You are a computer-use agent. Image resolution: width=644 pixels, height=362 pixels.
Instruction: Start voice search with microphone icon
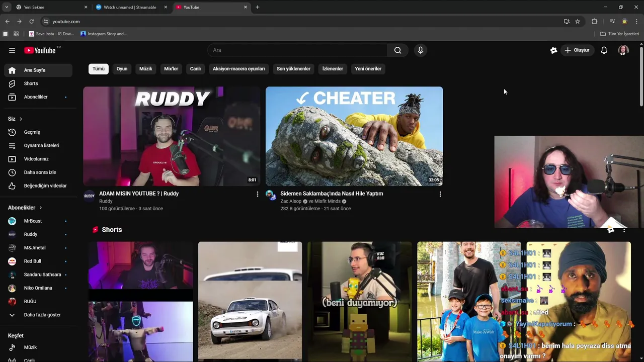[421, 50]
